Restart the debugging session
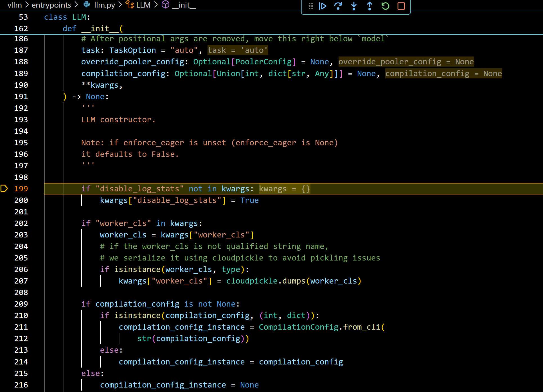The width and height of the screenshot is (543, 392). [x=385, y=6]
